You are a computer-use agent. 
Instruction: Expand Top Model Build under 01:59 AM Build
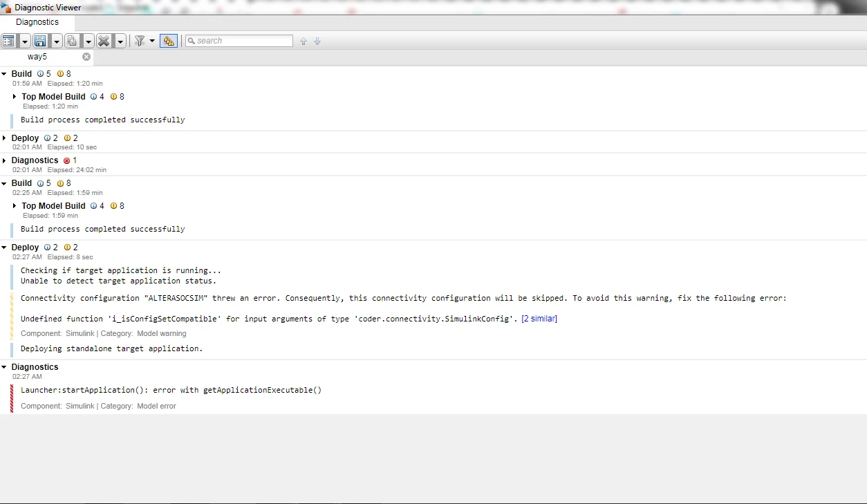15,97
